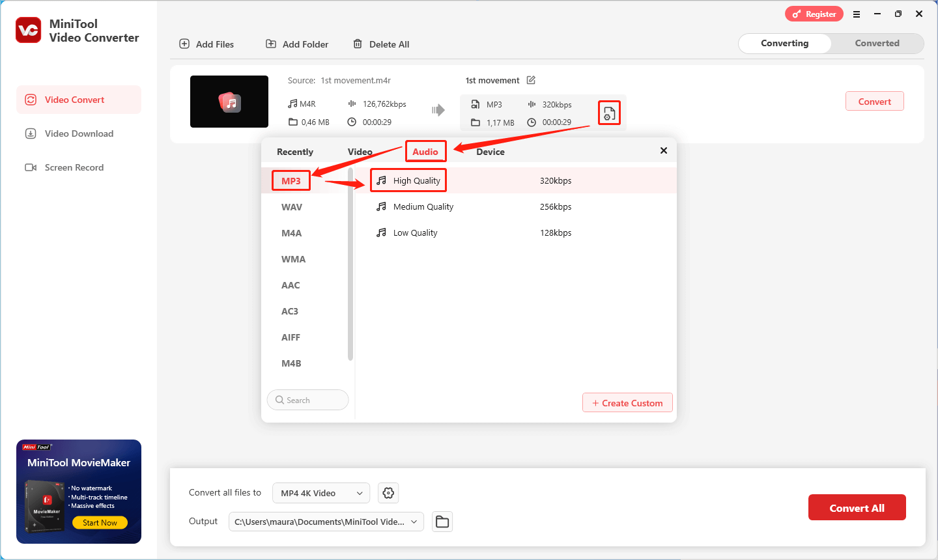Click the Convert button for 1st movement

pyautogui.click(x=874, y=101)
